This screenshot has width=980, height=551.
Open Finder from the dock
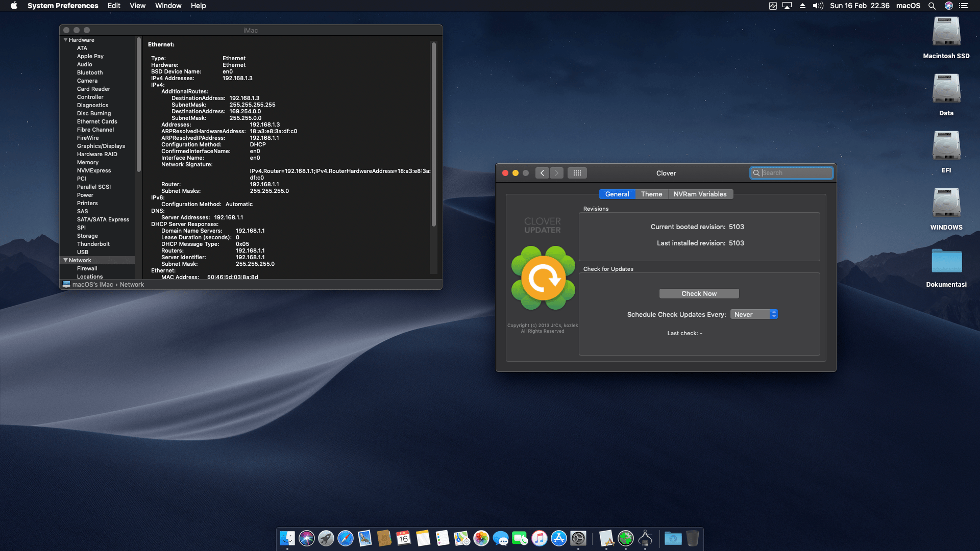pyautogui.click(x=287, y=538)
